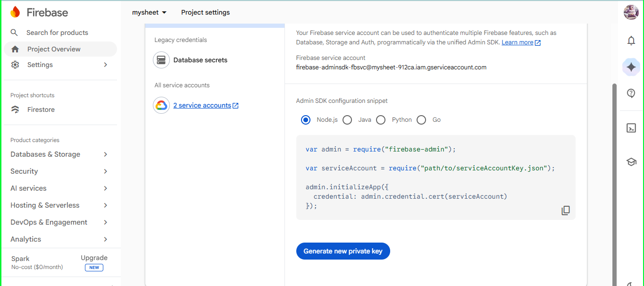
Task: Click the external link icon beside Learn more
Action: pos(538,42)
